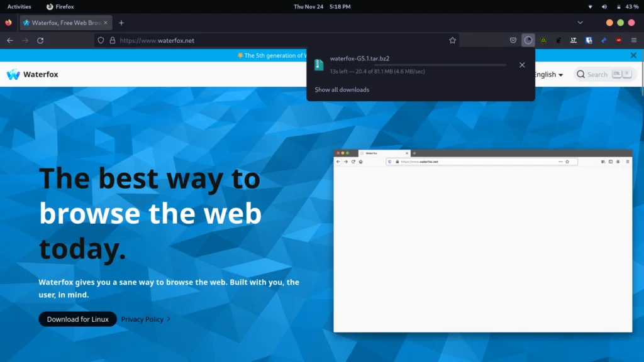The height and width of the screenshot is (362, 644).
Task: Open the system status menu at top right
Action: 613,6
